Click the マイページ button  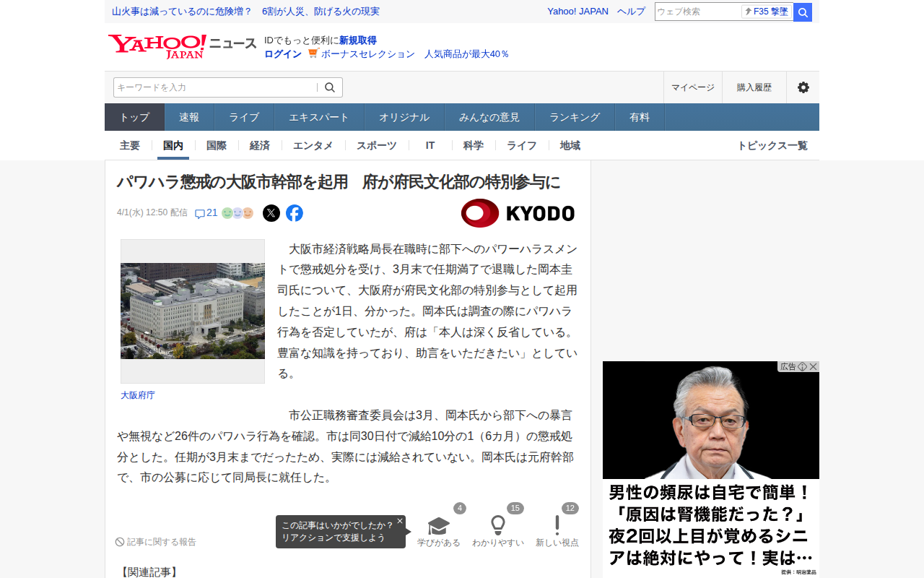(693, 87)
